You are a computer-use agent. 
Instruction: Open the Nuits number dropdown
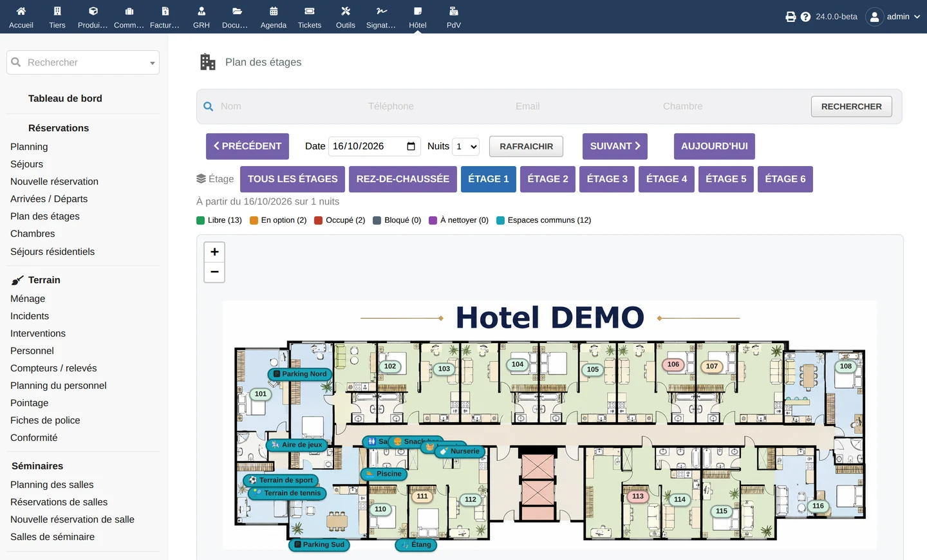pos(465,146)
